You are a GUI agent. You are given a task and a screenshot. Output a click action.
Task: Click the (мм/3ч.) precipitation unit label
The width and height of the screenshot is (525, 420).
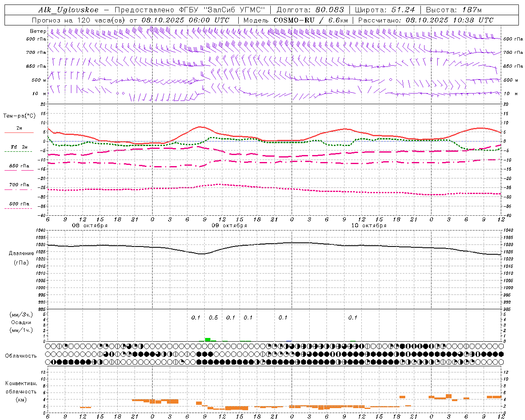(x=21, y=315)
